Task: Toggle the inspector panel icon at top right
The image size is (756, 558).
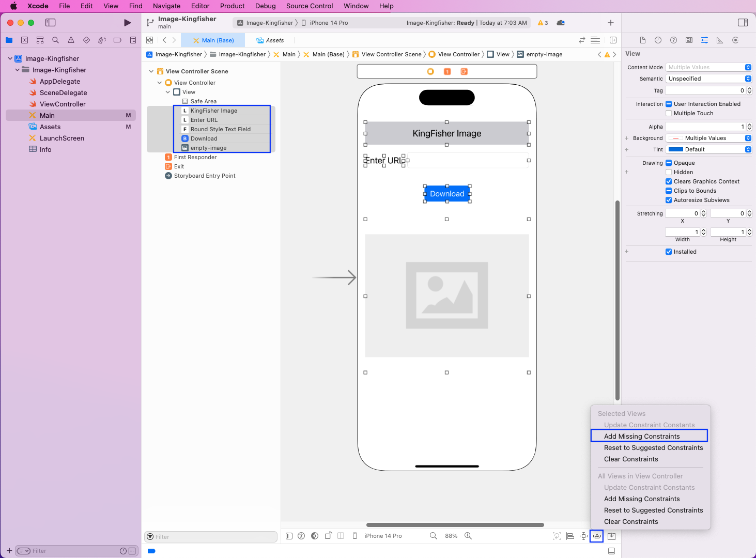Action: pos(743,23)
